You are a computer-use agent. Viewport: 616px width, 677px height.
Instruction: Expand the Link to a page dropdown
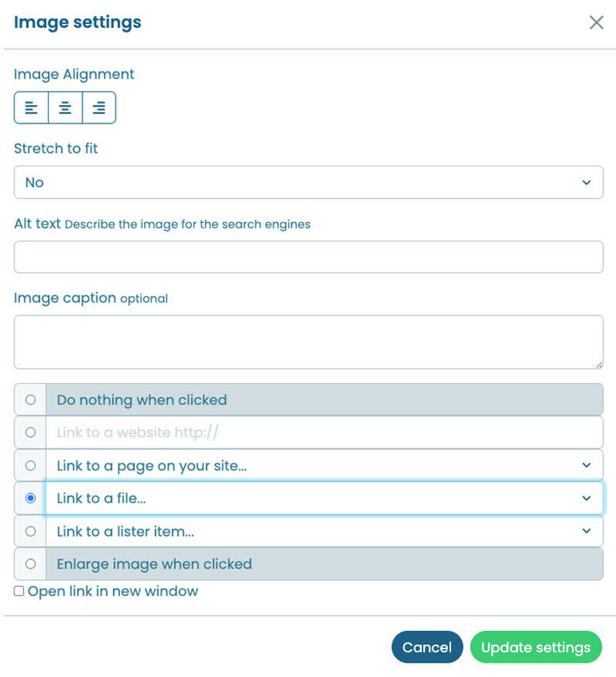click(x=587, y=465)
